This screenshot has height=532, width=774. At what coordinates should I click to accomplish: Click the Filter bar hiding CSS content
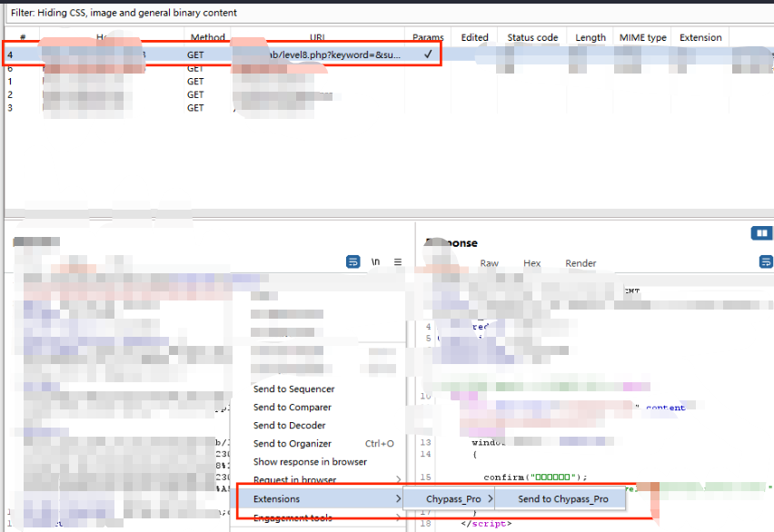pos(389,13)
